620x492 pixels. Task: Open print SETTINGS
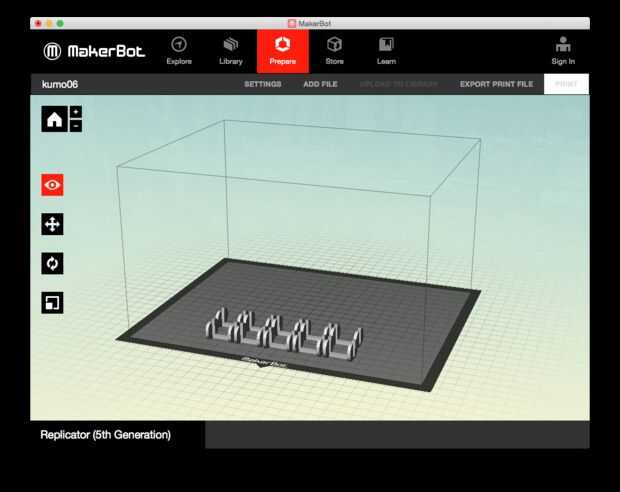coord(263,84)
